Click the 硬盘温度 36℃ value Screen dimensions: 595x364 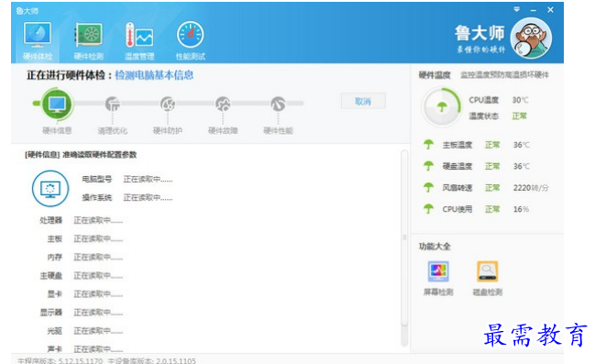click(x=522, y=166)
